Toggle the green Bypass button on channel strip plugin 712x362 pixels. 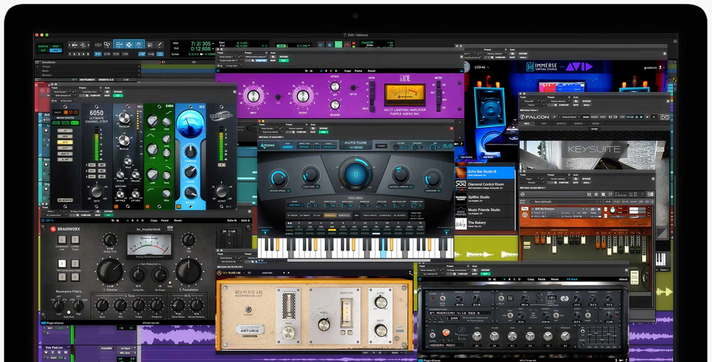(x=118, y=95)
